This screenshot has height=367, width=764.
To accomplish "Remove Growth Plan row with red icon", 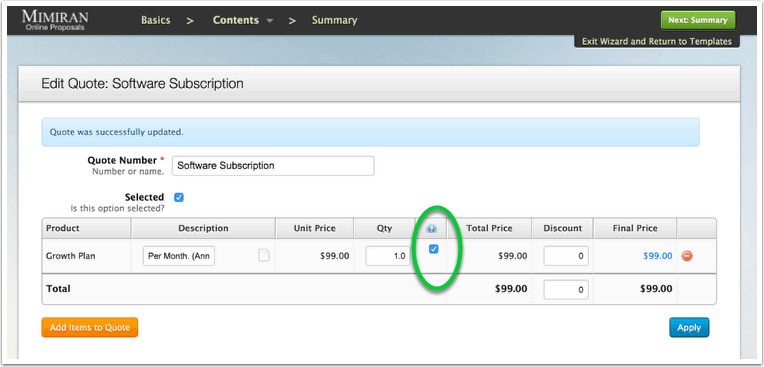I will click(687, 256).
